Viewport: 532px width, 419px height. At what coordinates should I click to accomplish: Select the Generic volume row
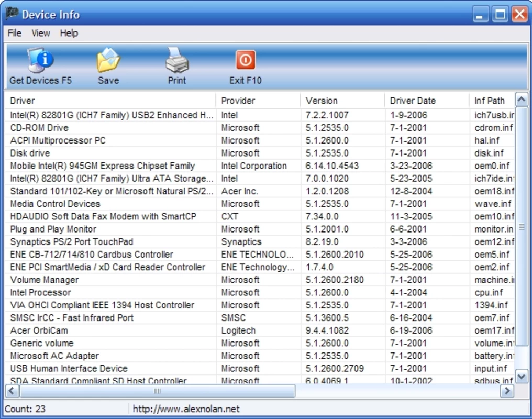pos(260,343)
